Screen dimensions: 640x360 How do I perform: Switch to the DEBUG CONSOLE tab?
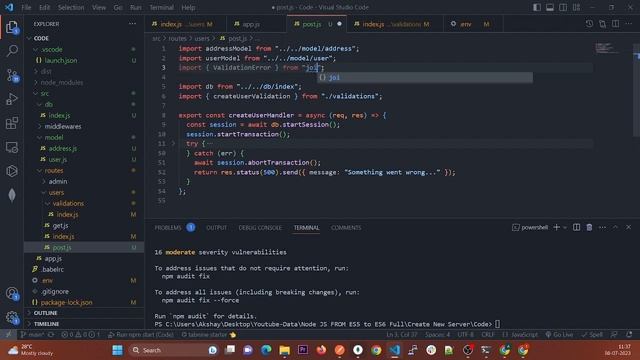(x=260, y=227)
